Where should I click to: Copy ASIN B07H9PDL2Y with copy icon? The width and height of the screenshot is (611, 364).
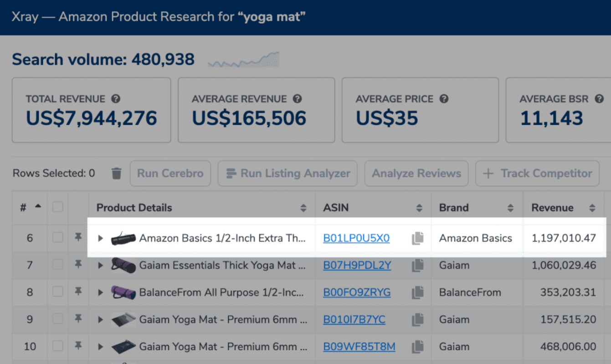click(417, 266)
